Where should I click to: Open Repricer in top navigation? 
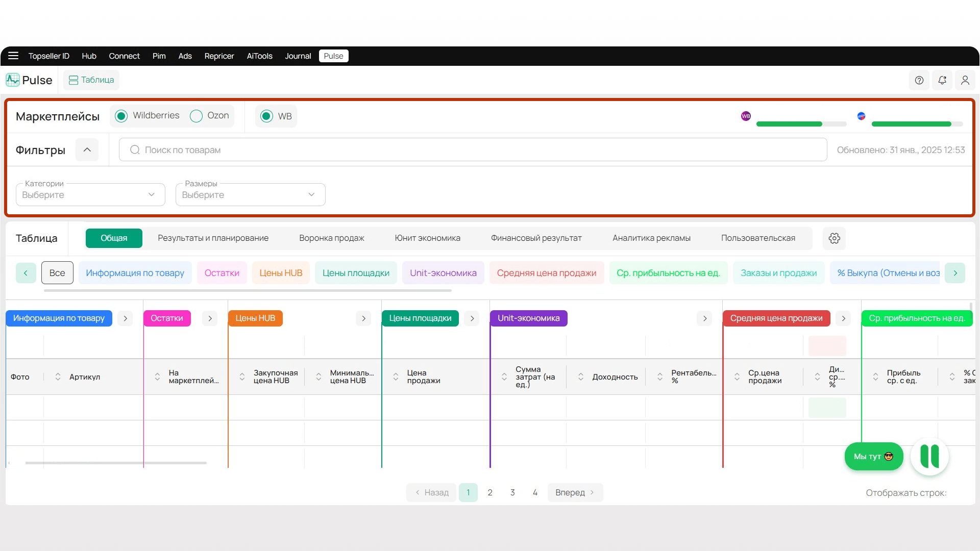(x=219, y=56)
